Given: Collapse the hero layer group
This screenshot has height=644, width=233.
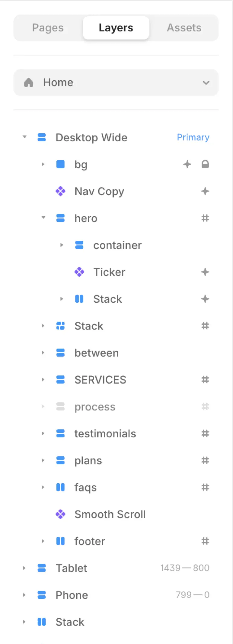Looking at the screenshot, I should (43, 217).
